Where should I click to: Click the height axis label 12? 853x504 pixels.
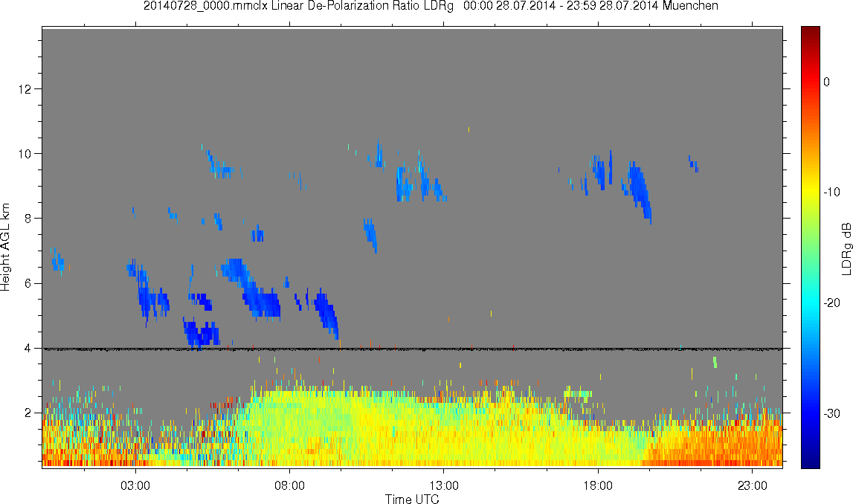coord(25,89)
